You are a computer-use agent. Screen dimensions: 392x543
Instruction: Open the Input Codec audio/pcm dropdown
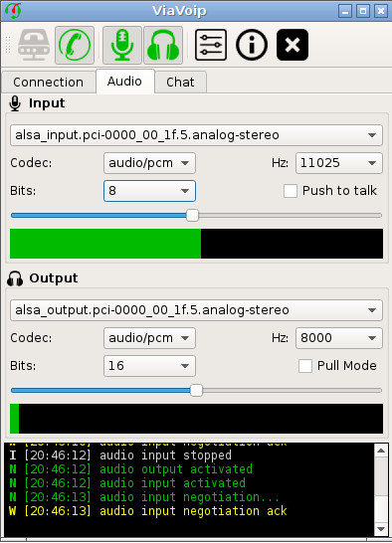(x=149, y=163)
